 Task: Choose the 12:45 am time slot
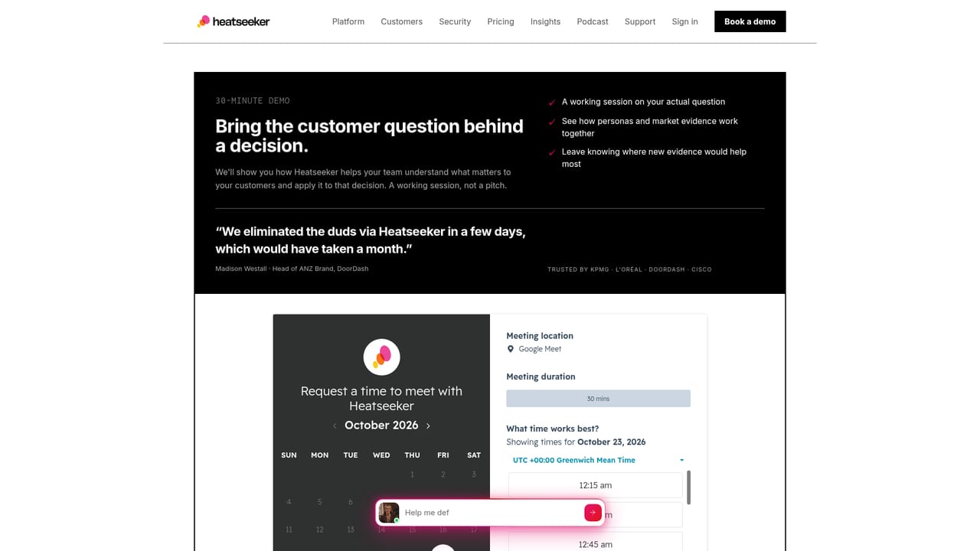[x=596, y=544]
